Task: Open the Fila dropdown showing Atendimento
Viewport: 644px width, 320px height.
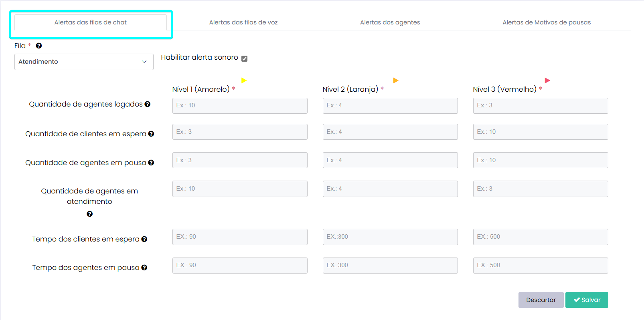Action: (84, 62)
